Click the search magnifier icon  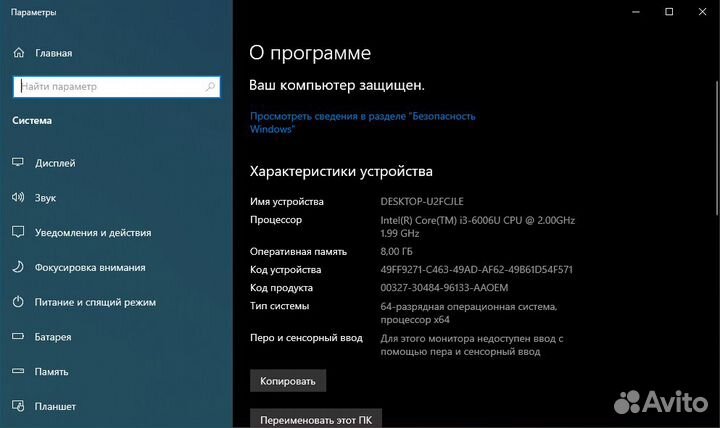point(210,86)
